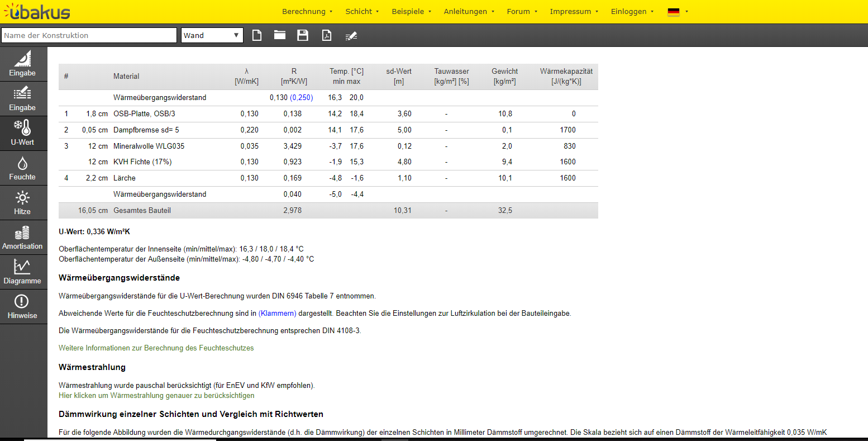Click Einloggen to sign in
The image size is (868, 441).
click(632, 11)
